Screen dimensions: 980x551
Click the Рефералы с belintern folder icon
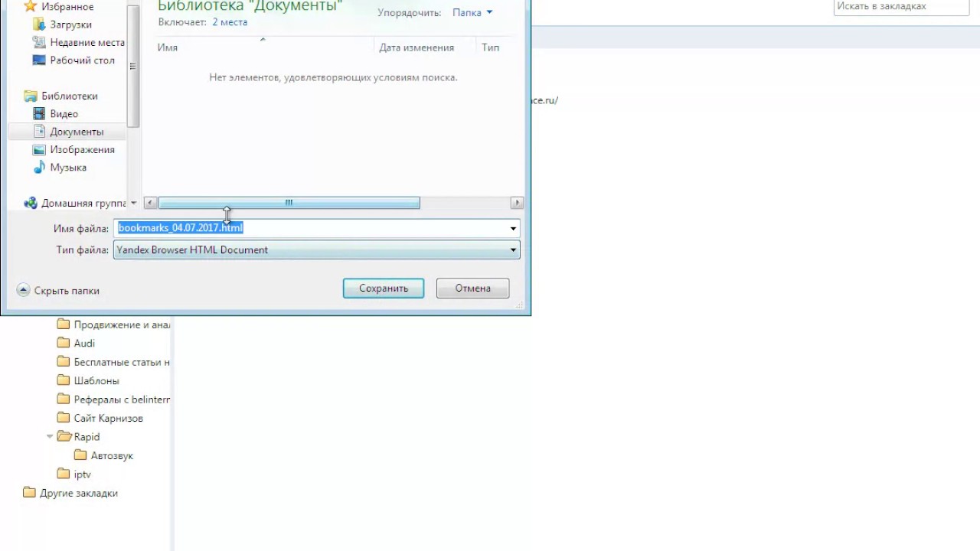64,399
